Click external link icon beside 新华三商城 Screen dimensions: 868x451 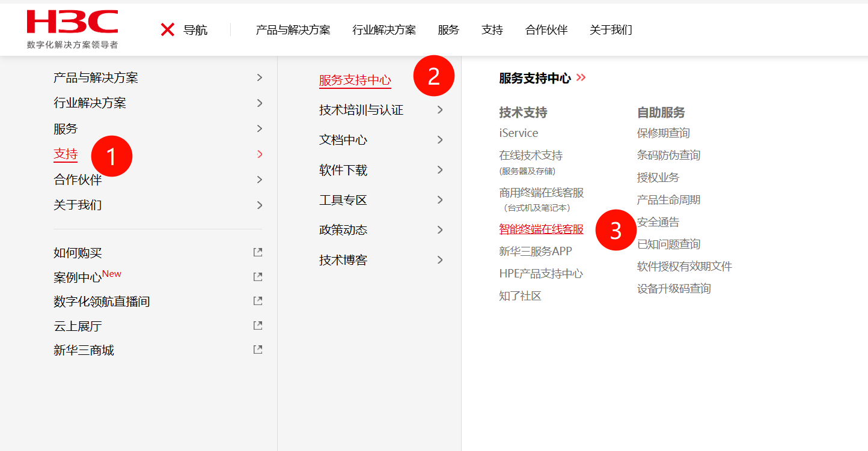coord(258,350)
